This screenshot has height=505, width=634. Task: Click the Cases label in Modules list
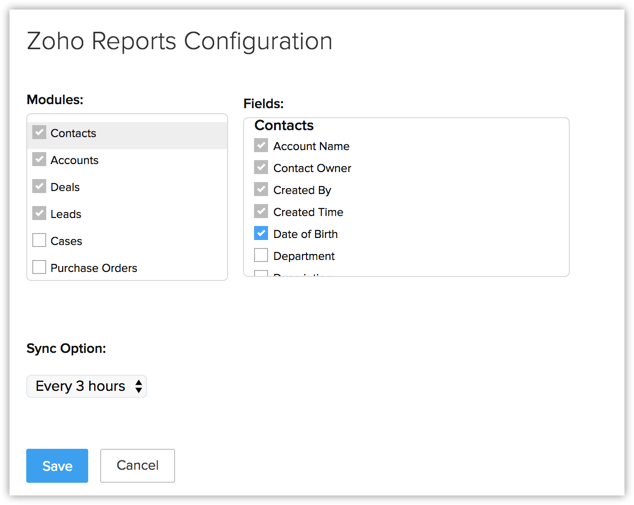pyautogui.click(x=66, y=241)
